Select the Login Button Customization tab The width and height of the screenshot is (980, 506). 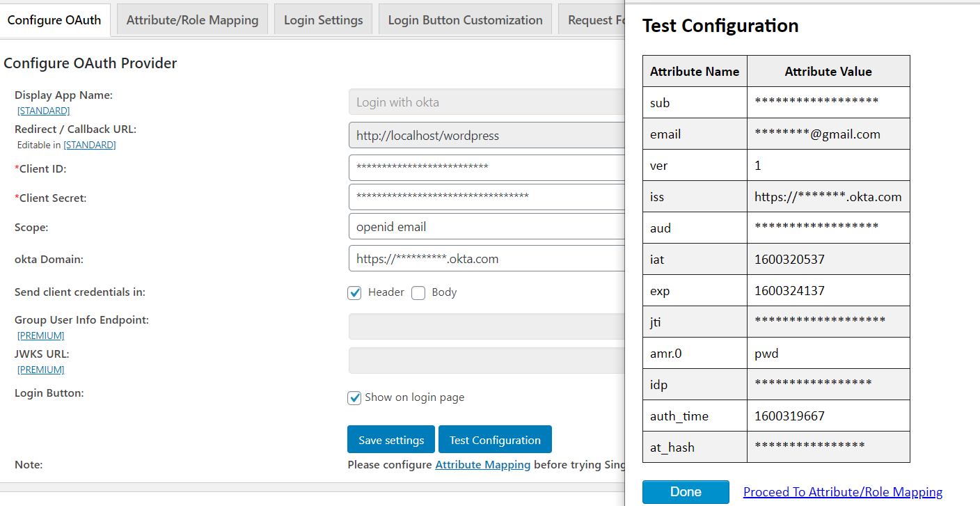pos(465,20)
